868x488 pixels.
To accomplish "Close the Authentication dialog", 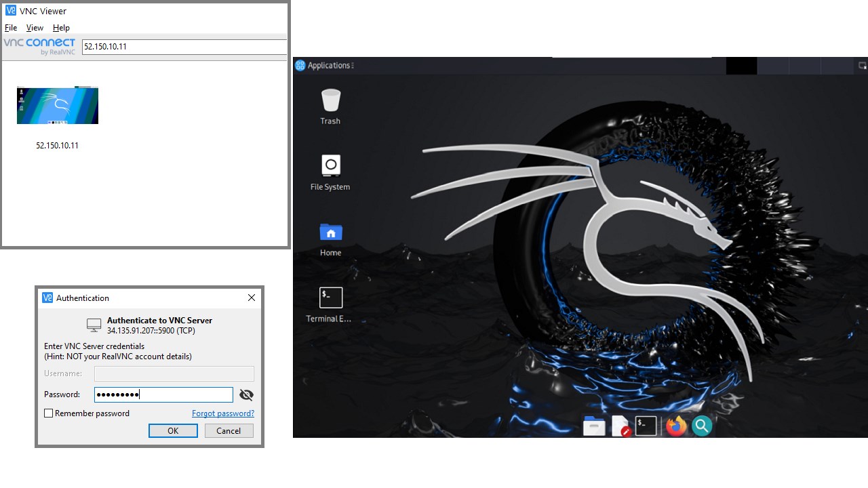I will tap(252, 298).
